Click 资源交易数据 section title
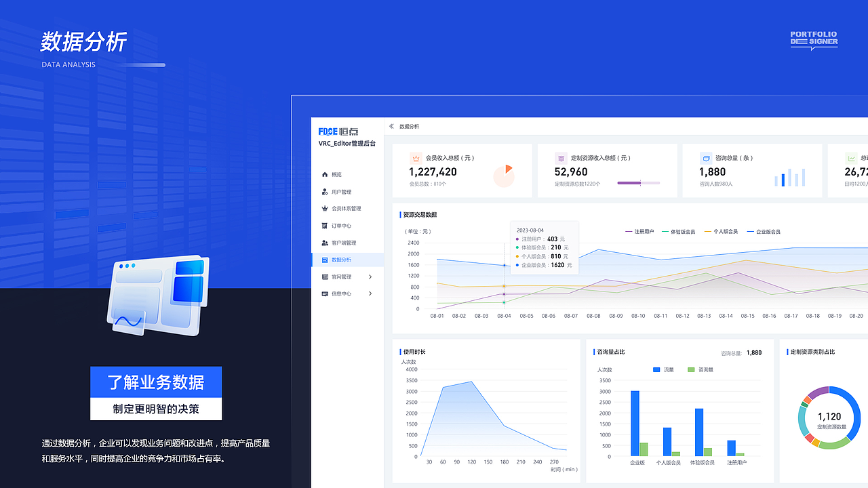 pos(420,215)
